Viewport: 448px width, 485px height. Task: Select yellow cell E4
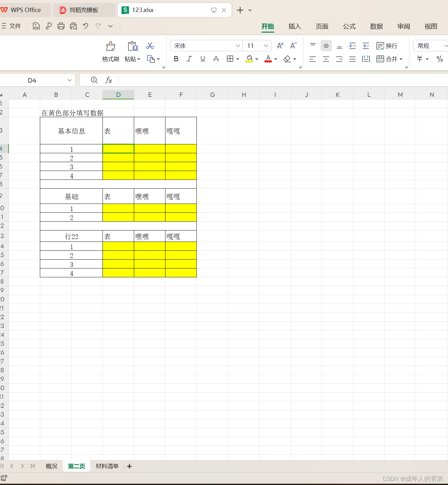150,149
